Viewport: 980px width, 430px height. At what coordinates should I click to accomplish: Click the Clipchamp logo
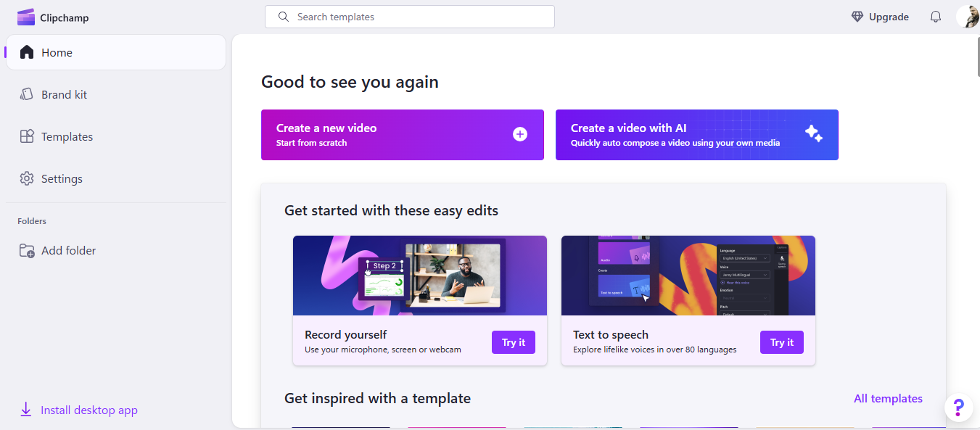pos(52,17)
